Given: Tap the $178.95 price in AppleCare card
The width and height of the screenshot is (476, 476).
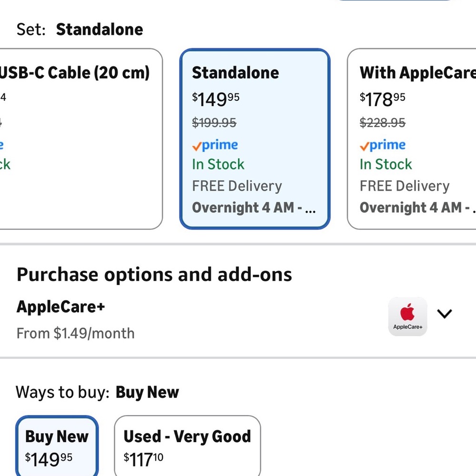Looking at the screenshot, I should [383, 99].
